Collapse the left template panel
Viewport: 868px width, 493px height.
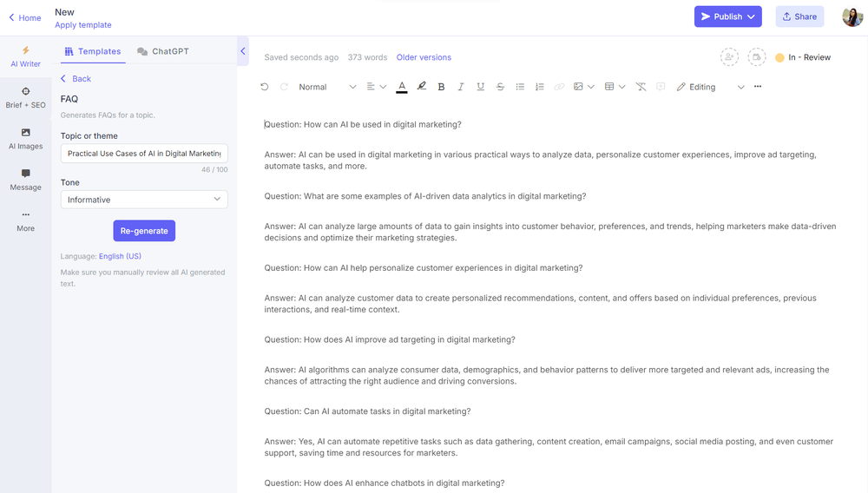[x=242, y=51]
